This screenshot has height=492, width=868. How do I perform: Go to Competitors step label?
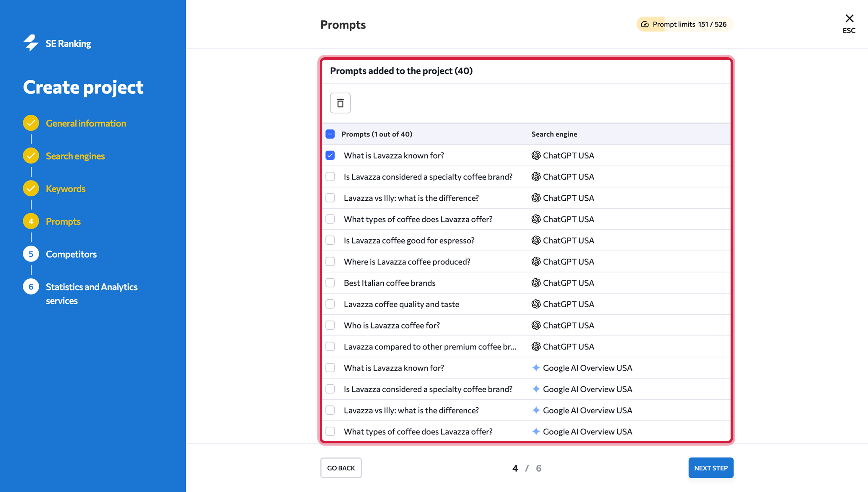coord(71,254)
